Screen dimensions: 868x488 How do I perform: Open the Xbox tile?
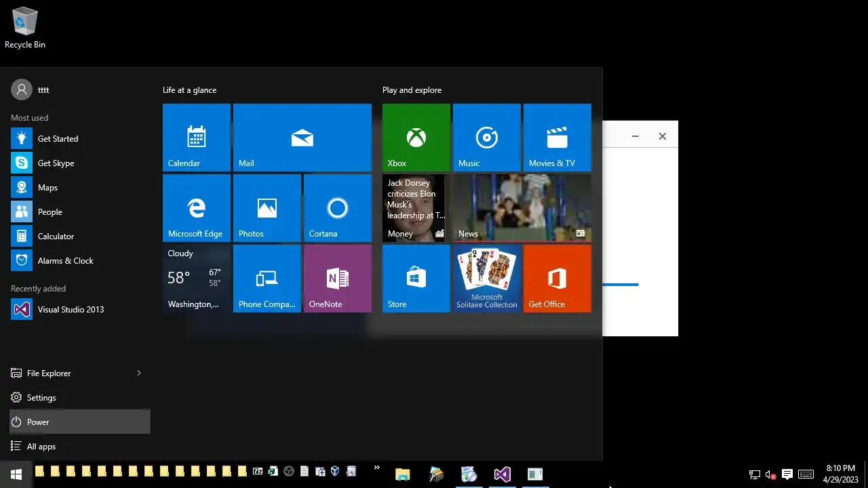[416, 138]
